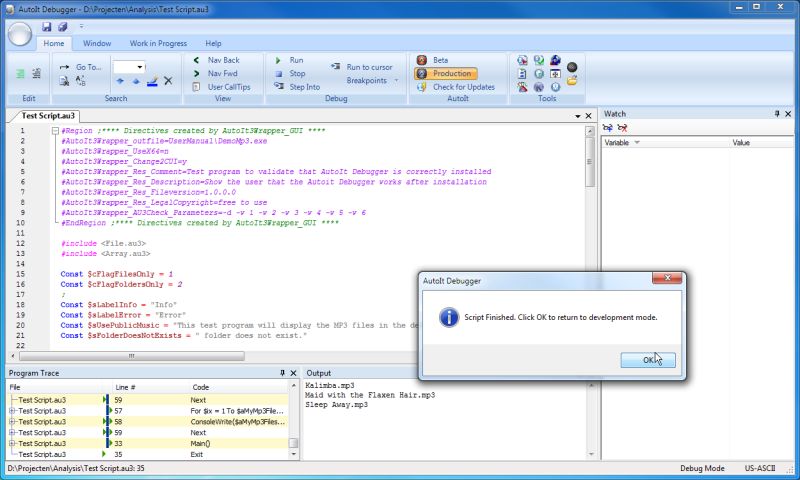The height and width of the screenshot is (480, 800).
Task: Toggle auto-hide pin on Program Trace panel
Action: [x=283, y=373]
